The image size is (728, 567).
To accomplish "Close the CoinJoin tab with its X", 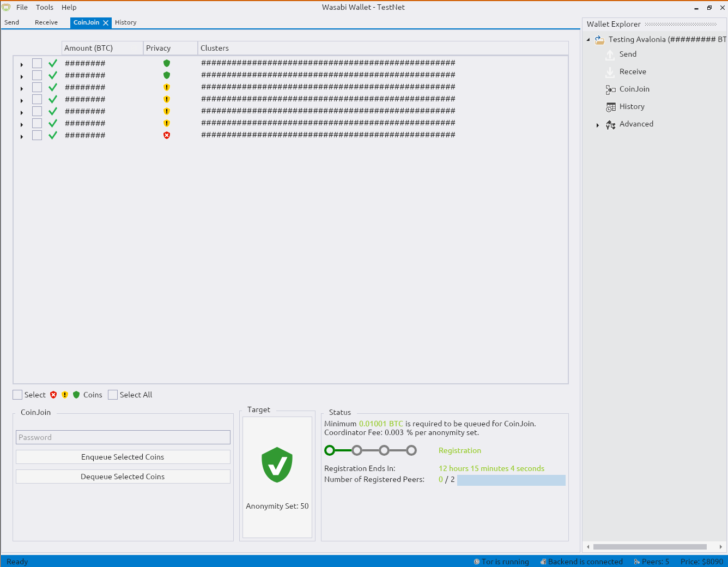I will coord(106,23).
